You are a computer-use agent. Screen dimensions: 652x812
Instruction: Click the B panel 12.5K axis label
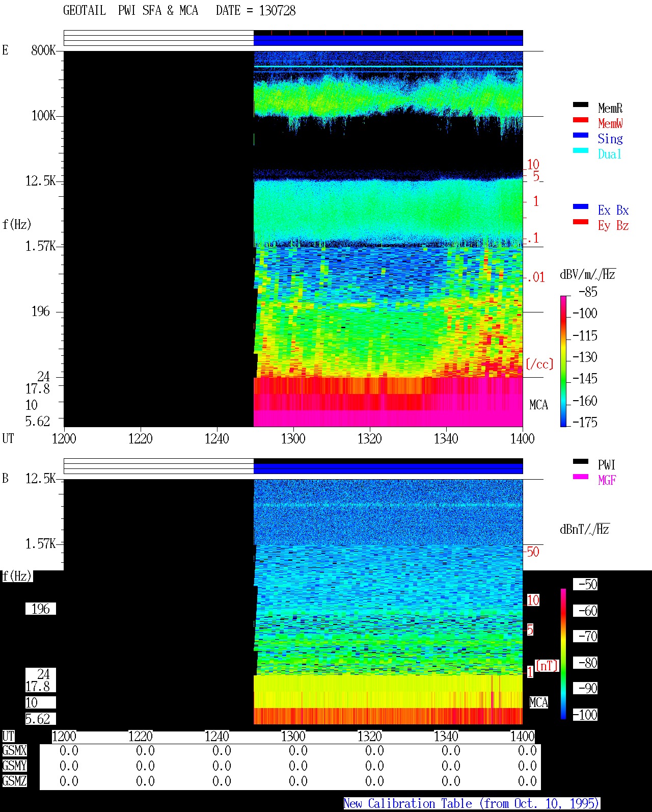(41, 479)
